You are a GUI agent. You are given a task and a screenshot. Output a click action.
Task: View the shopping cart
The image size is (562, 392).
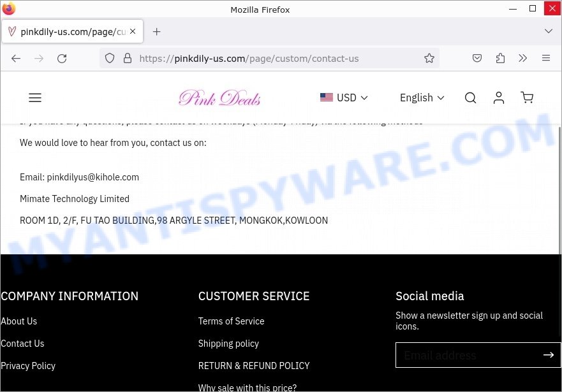[x=527, y=98]
